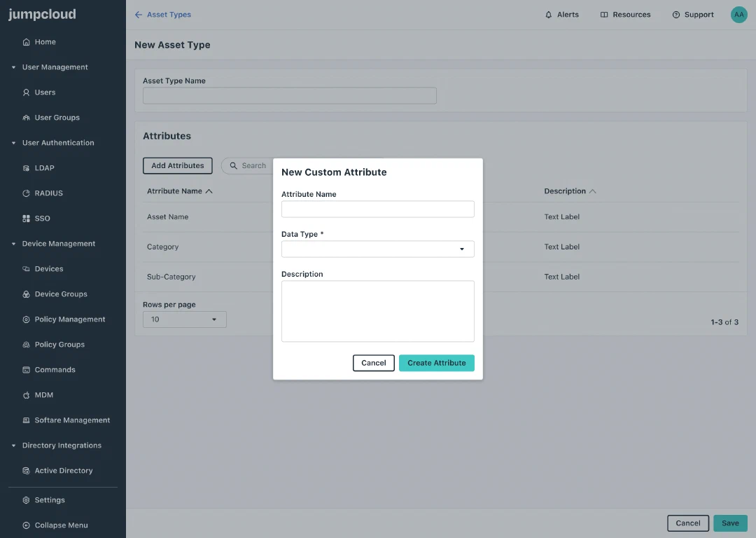This screenshot has width=756, height=538.
Task: Go to Devices page
Action: coord(49,269)
